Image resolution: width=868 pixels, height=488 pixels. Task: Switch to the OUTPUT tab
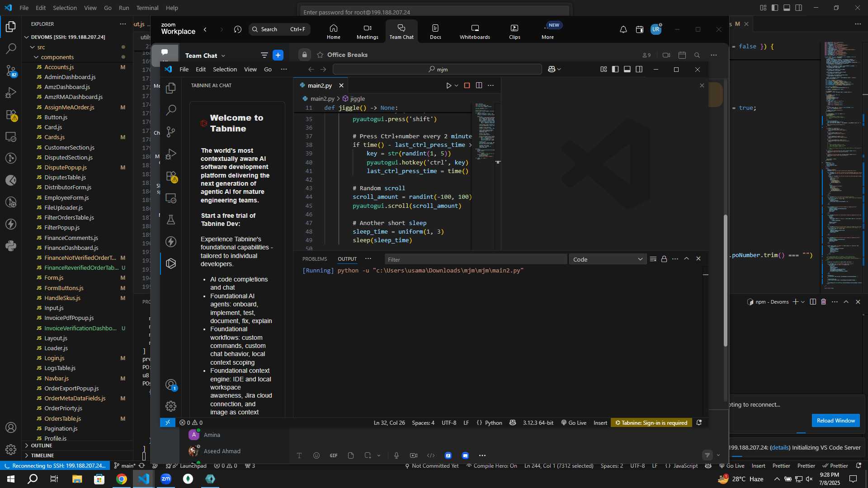tap(347, 259)
